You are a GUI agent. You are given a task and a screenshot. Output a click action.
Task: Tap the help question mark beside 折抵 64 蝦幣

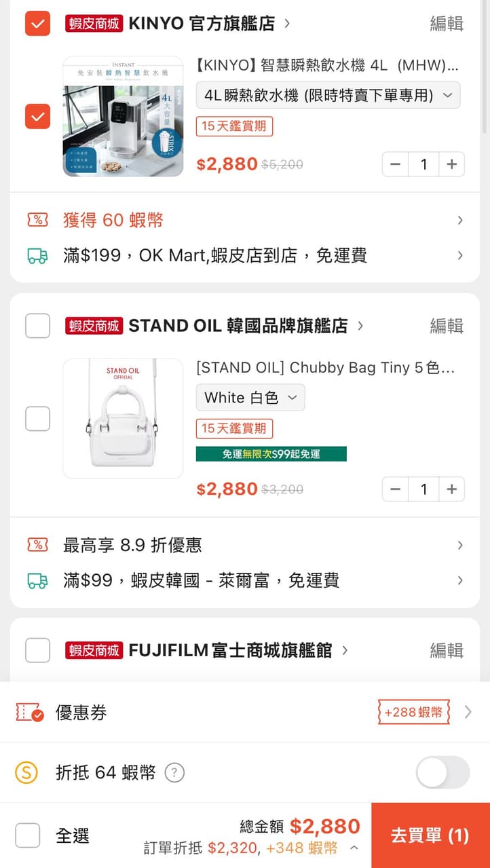(x=174, y=772)
